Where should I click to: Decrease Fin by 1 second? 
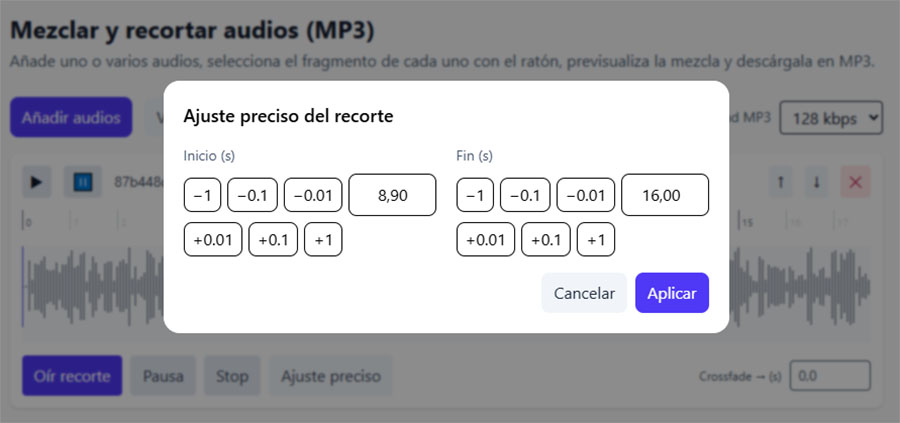475,195
